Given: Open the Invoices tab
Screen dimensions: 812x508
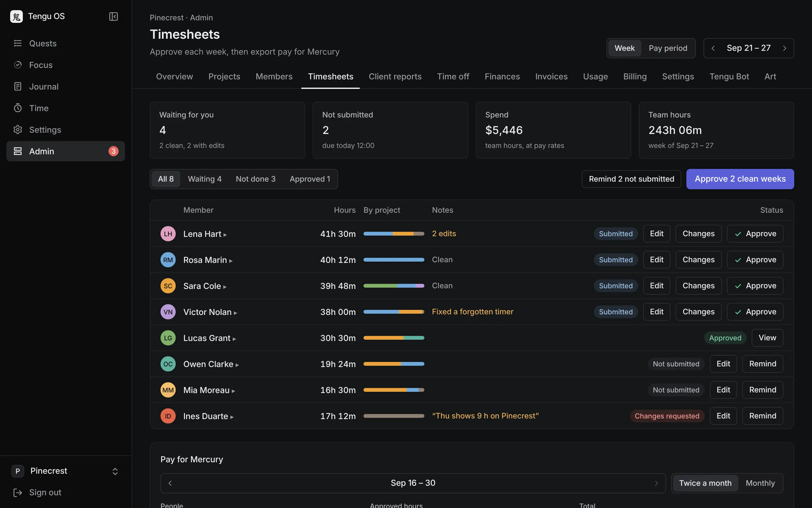Looking at the screenshot, I should (551, 77).
